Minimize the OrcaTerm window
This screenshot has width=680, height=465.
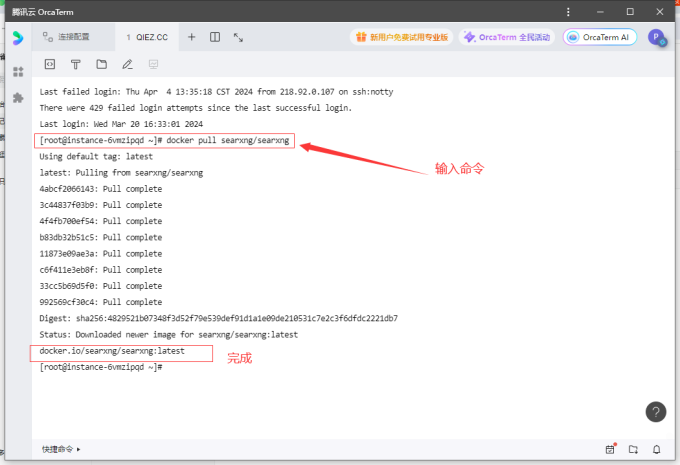pos(600,12)
